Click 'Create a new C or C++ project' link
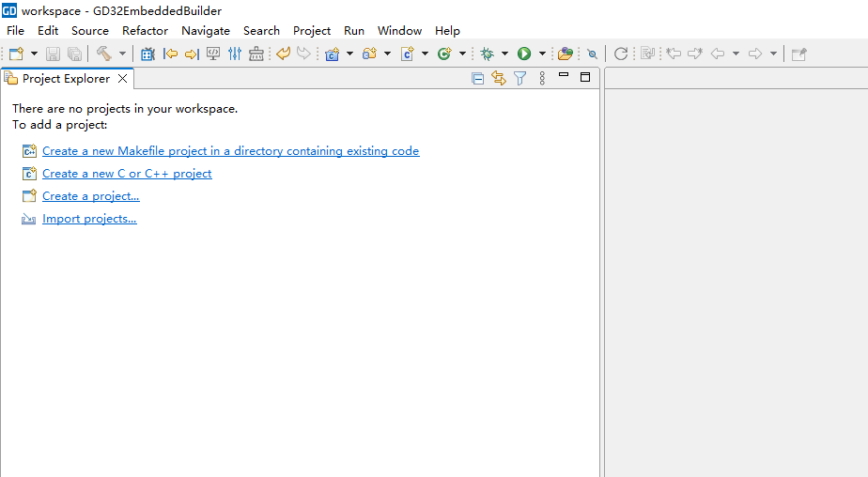 [127, 174]
